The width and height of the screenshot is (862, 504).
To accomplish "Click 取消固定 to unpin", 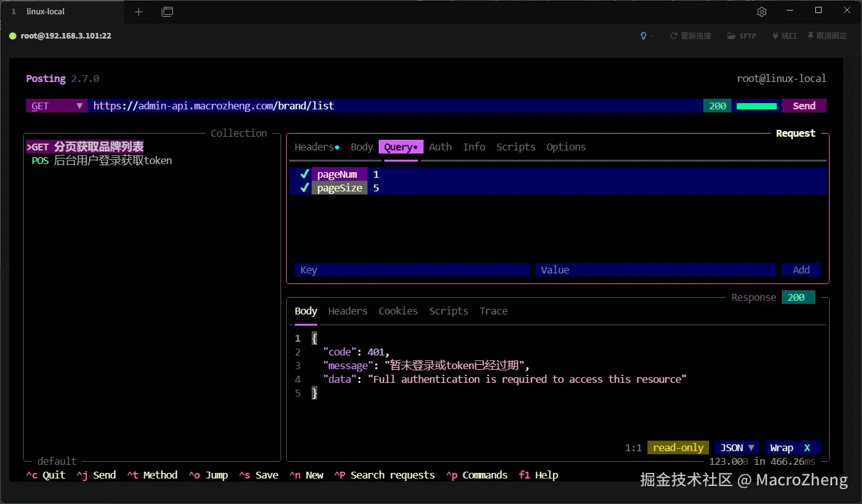I will click(827, 36).
